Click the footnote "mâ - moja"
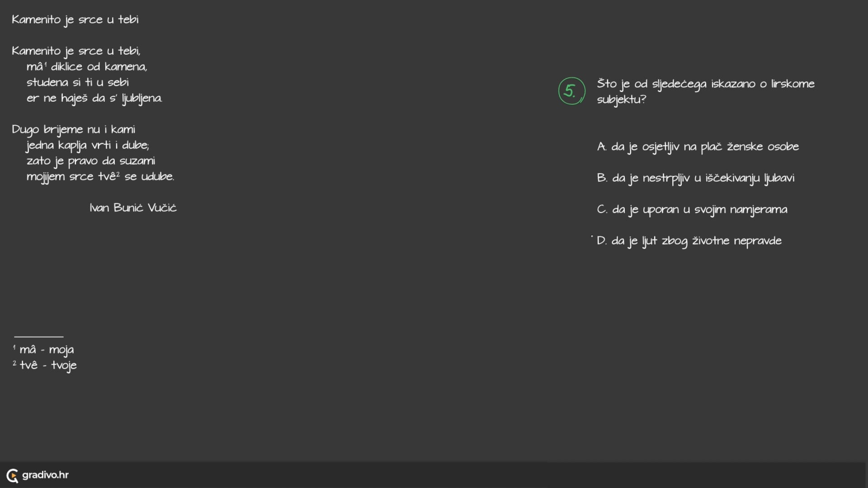 pos(46,350)
